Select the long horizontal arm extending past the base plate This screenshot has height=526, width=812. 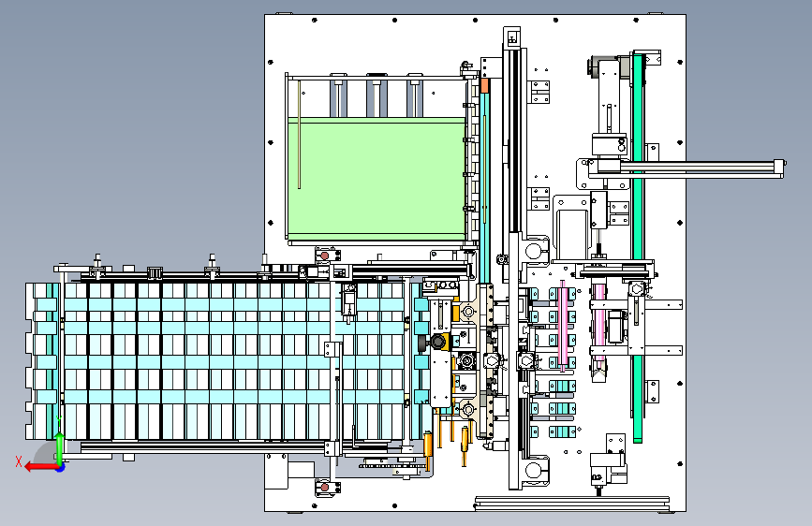click(x=688, y=168)
